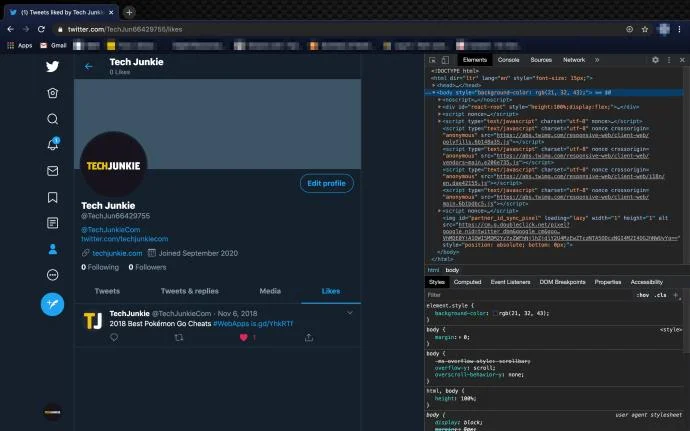Open the More circle icon in sidebar

(x=52, y=275)
